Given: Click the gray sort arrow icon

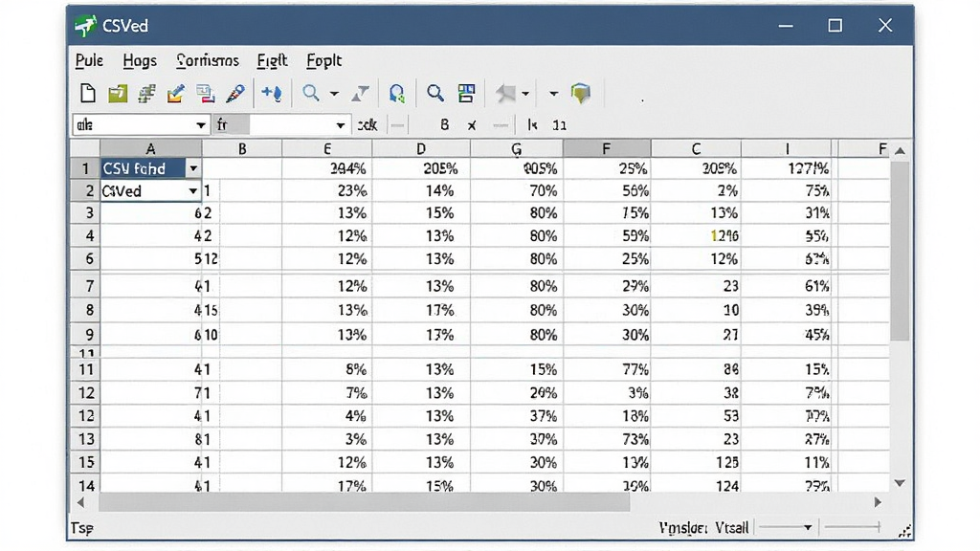Looking at the screenshot, I should click(360, 94).
